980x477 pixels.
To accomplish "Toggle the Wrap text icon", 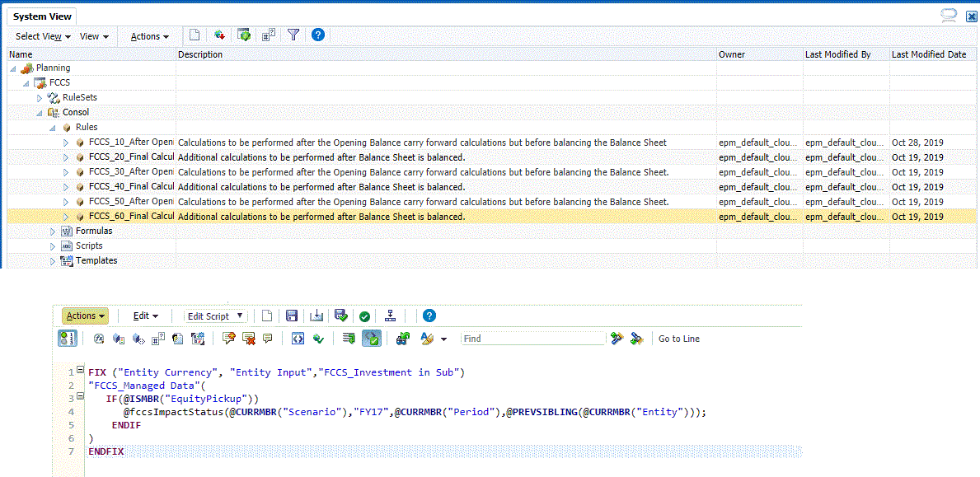I will (349, 339).
